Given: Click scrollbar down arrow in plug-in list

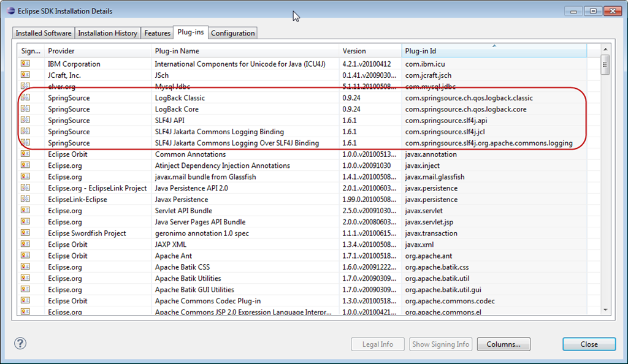Looking at the screenshot, I should [605, 309].
